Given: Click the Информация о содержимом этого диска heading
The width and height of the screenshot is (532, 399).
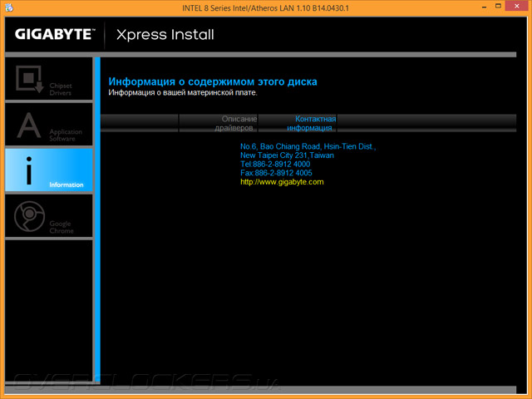Looking at the screenshot, I should click(x=213, y=81).
